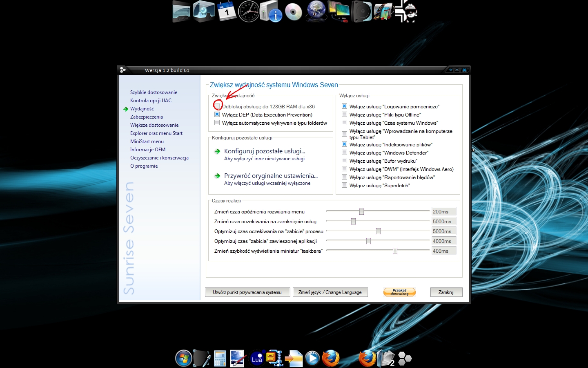Go to the Zabezpieczenia section
Viewport: 588px width, 368px height.
[x=146, y=117]
